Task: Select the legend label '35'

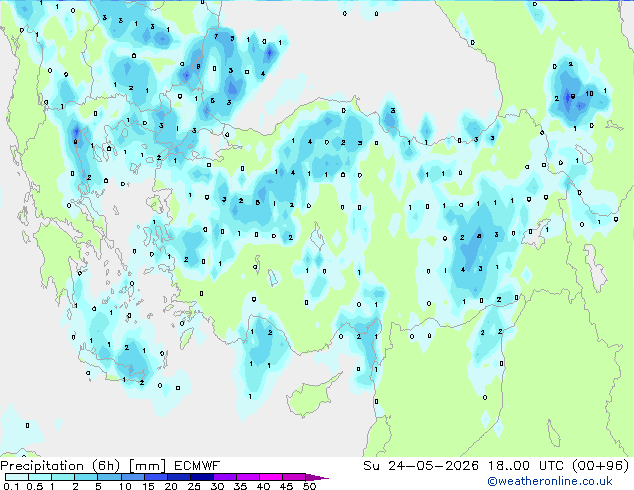Action: coord(241,486)
